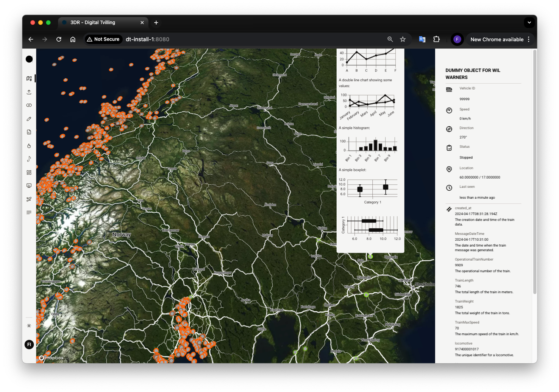
Task: Select the music note tool in sidebar
Action: [29, 159]
